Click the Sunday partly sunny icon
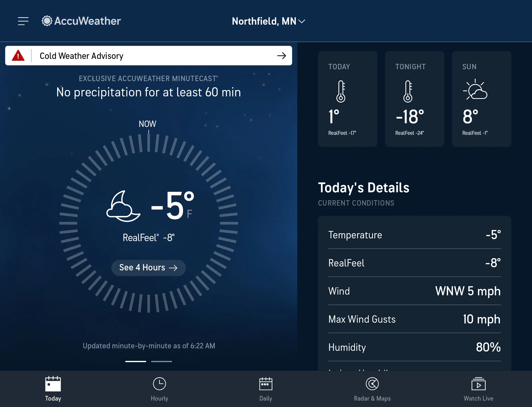Screen dimensions: 532x407 point(475,89)
